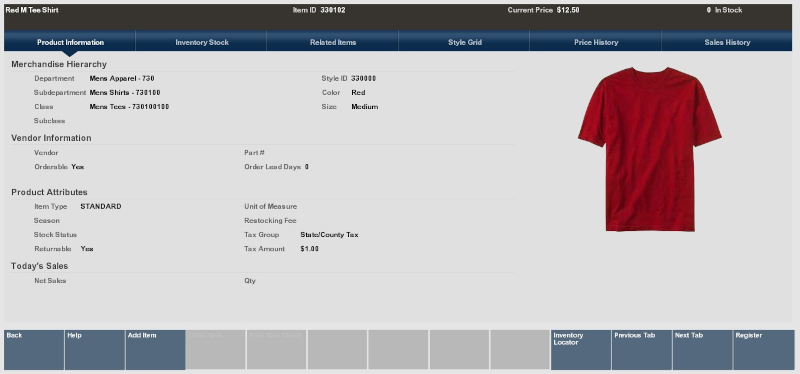The height and width of the screenshot is (374, 800).
Task: Select the Item ID value 330102
Action: click(x=333, y=10)
